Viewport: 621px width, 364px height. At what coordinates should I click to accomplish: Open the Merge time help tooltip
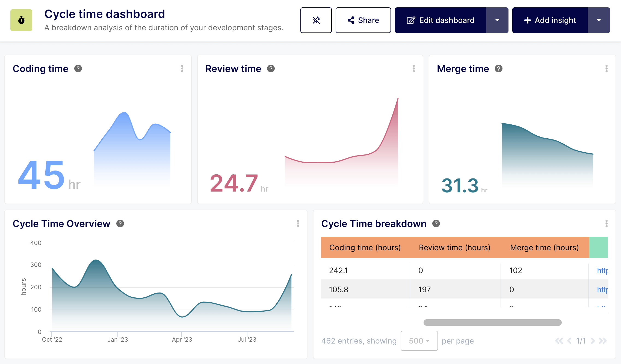pyautogui.click(x=498, y=69)
